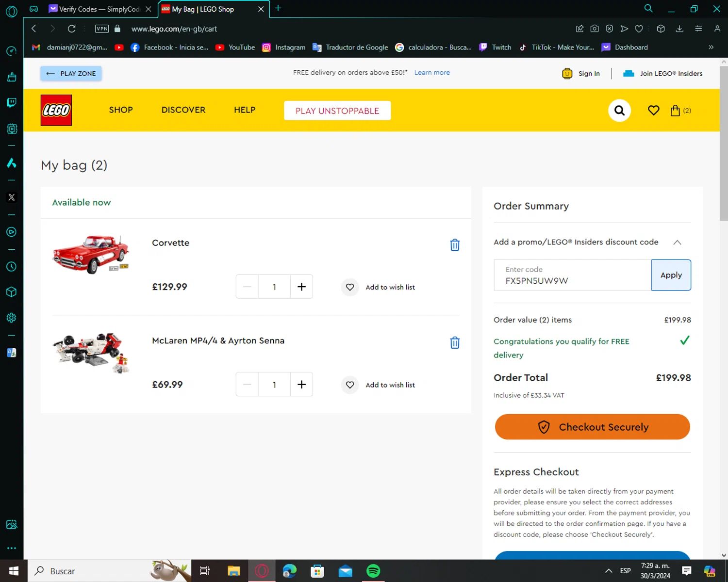Open File Explorer from taskbar
Screen dimensions: 728x582
234,571
